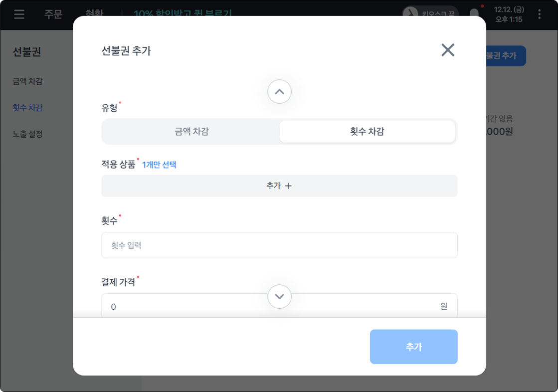
Task: Add an applicable product with 추가 +
Action: (279, 186)
